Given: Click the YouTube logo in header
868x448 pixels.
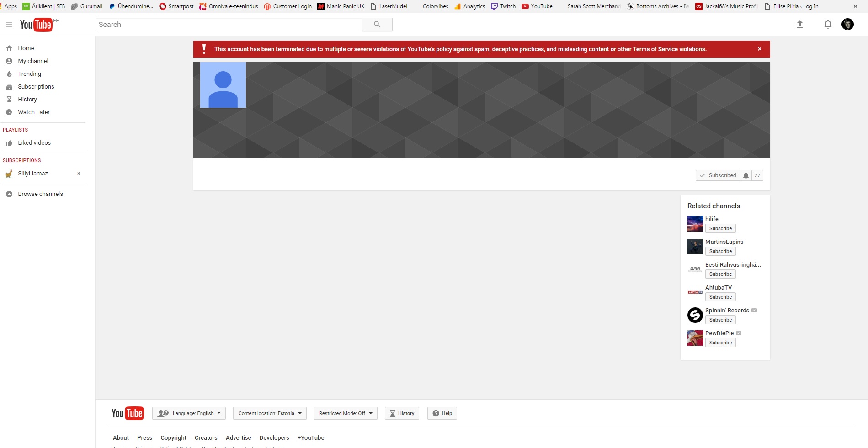Looking at the screenshot, I should click(x=36, y=25).
